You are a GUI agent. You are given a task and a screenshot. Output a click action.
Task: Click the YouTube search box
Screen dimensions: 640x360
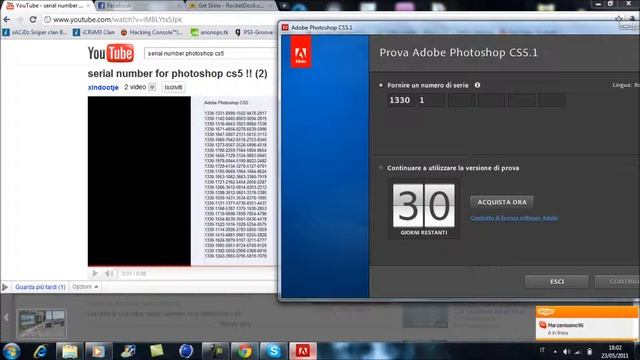[210, 53]
